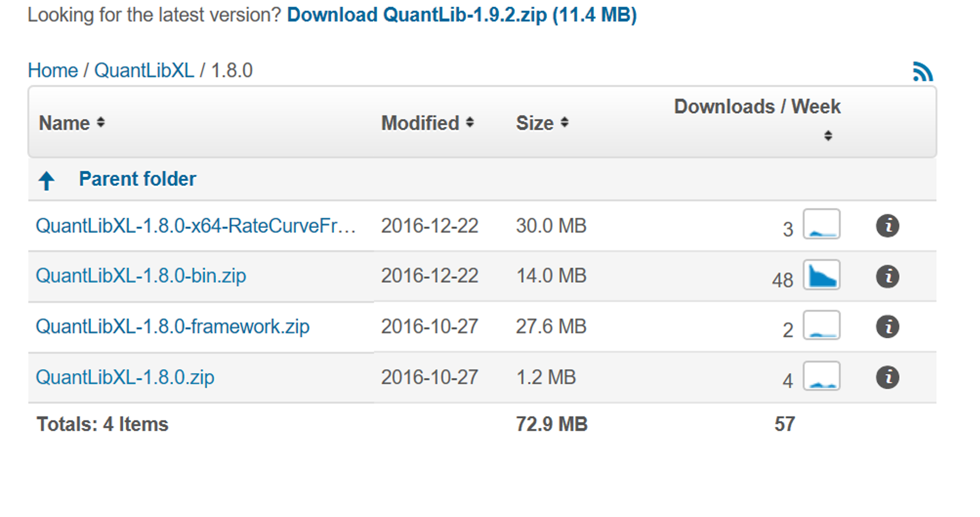Open download stats chart for bin.zip
Screen dimensions: 980x517
point(821,275)
